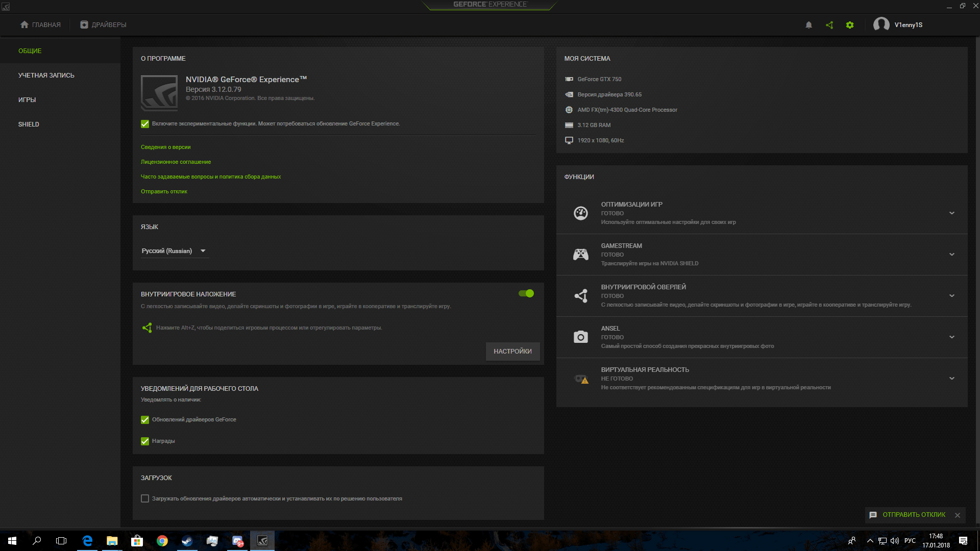Uncheck the Награды notifications checkbox
This screenshot has height=551, width=980.
[145, 441]
